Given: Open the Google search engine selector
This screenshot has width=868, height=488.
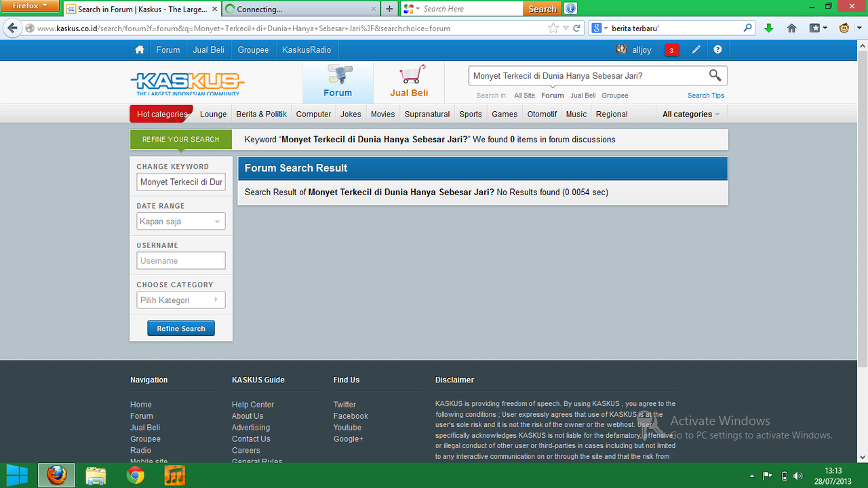Looking at the screenshot, I should 599,28.
